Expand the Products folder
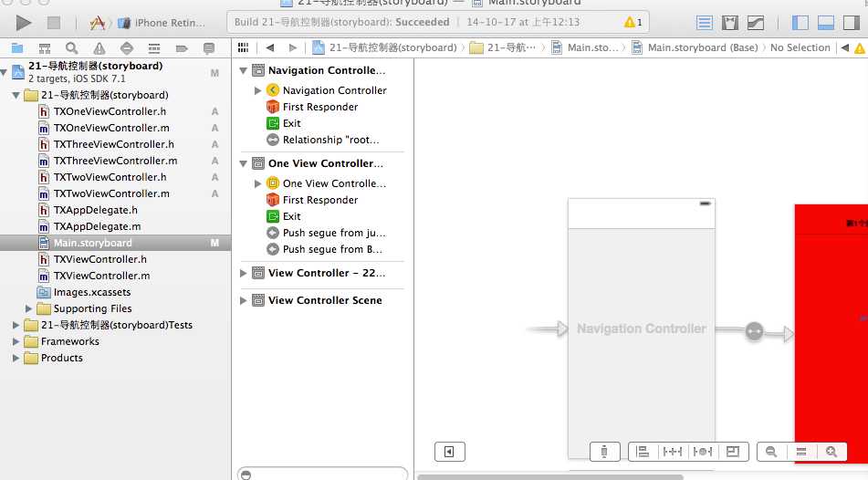The width and height of the screenshot is (868, 480). click(16, 359)
